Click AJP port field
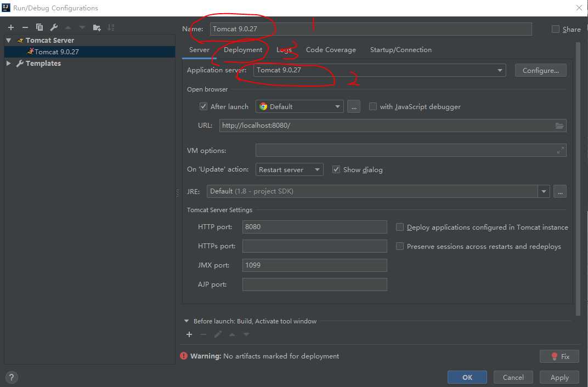Screen dimensions: 588x387 [x=315, y=284]
